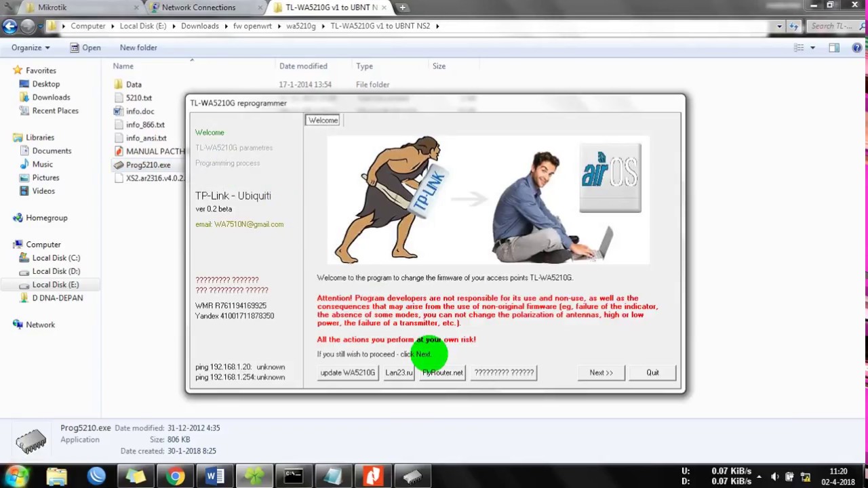Sort files by the Type column
The width and height of the screenshot is (868, 488).
[x=364, y=66]
